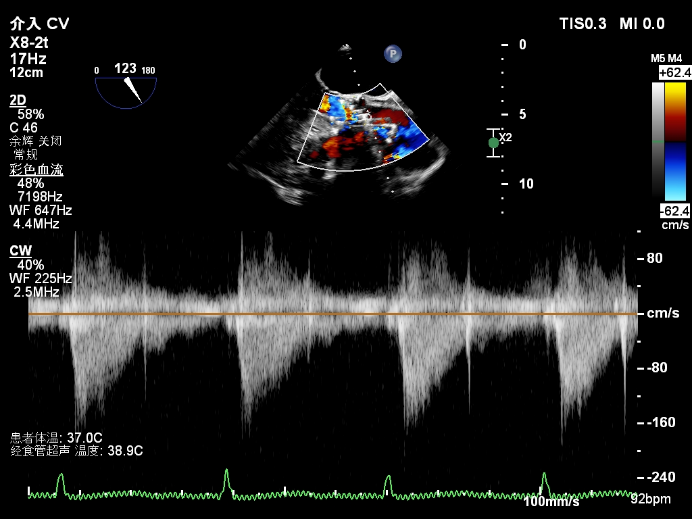This screenshot has height=520, width=693.
Task: Click the first ECG R-wave peak
Action: [x=61, y=475]
